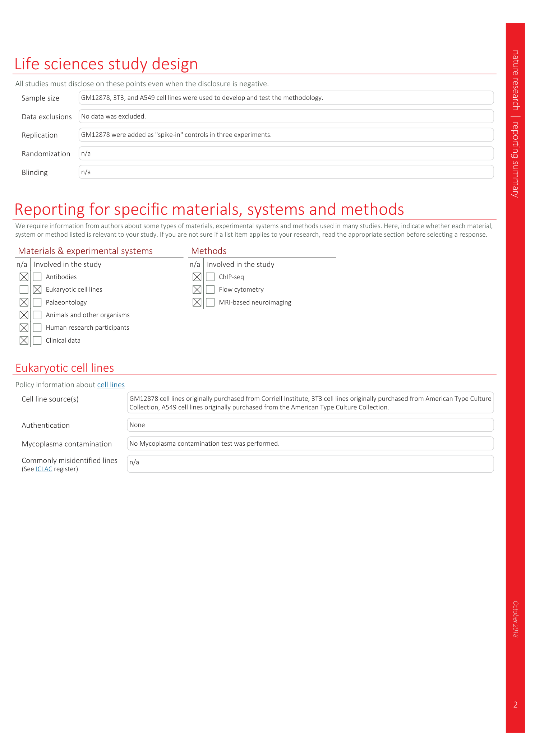This screenshot has width=535, height=756.
Task: Tick Involved checkbox for ChIP-seq
Action: (210, 277)
